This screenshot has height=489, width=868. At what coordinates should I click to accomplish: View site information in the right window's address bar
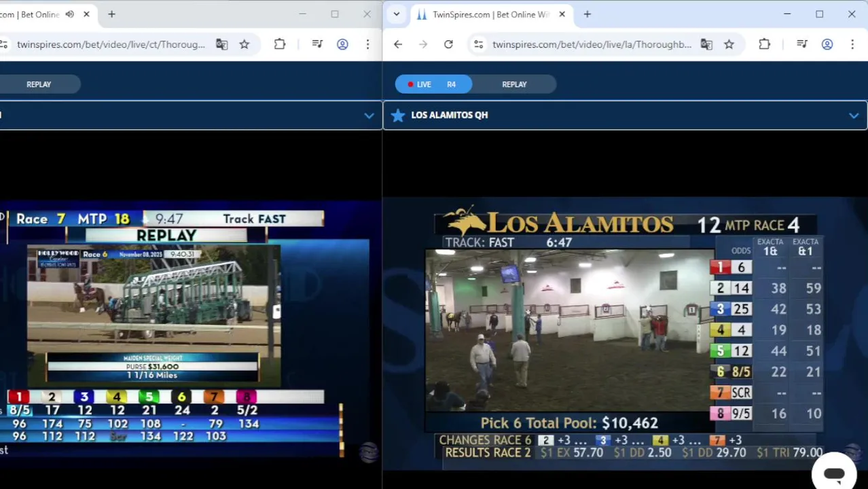click(x=479, y=44)
